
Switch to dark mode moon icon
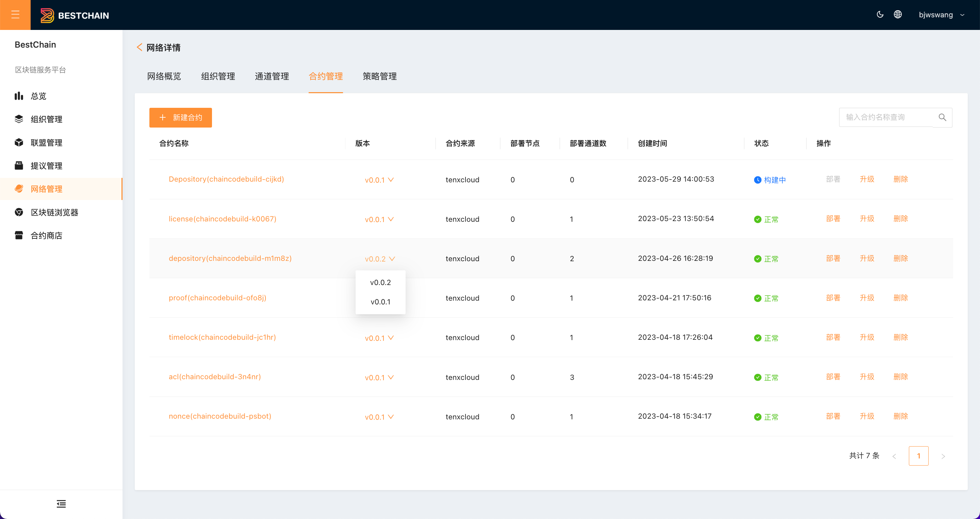(x=880, y=14)
